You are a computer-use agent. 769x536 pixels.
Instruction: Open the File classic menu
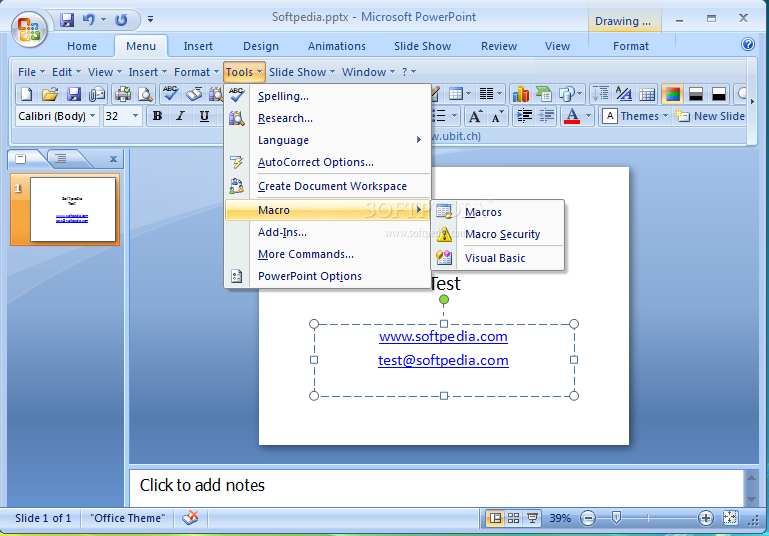pyautogui.click(x=31, y=72)
